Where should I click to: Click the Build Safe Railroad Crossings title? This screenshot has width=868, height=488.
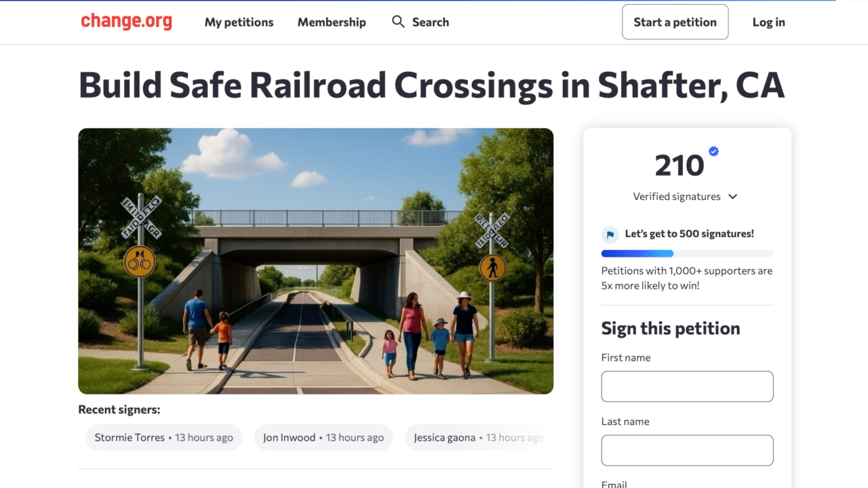click(431, 85)
